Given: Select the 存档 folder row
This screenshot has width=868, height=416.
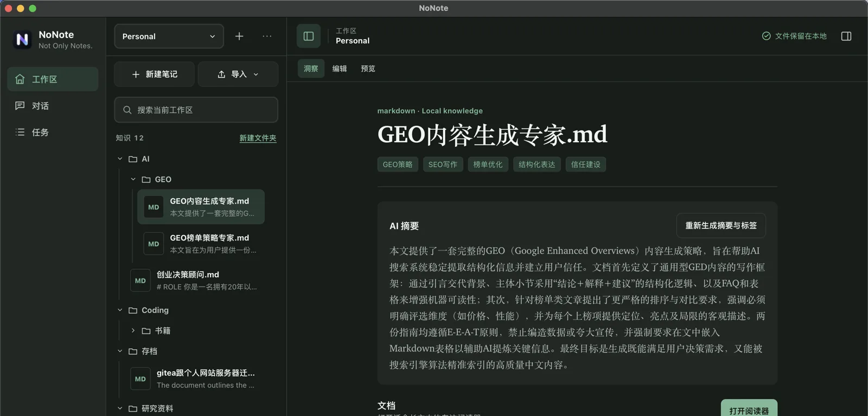Looking at the screenshot, I should pyautogui.click(x=196, y=351).
